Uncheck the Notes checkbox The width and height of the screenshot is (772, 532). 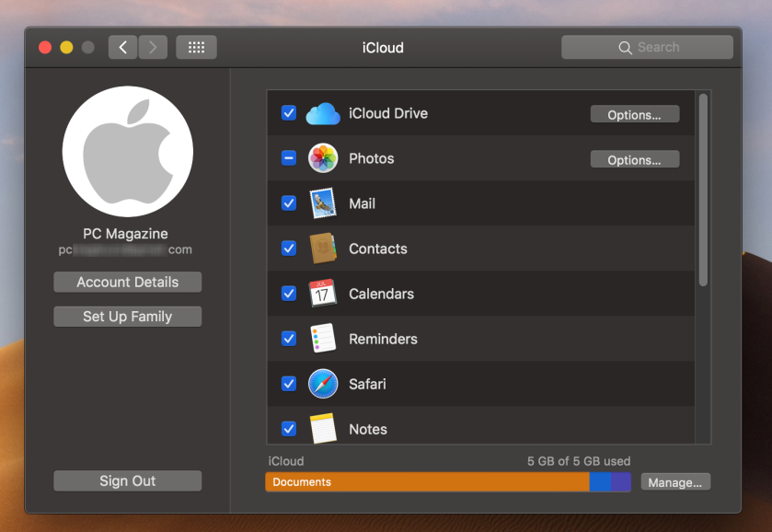pos(289,429)
